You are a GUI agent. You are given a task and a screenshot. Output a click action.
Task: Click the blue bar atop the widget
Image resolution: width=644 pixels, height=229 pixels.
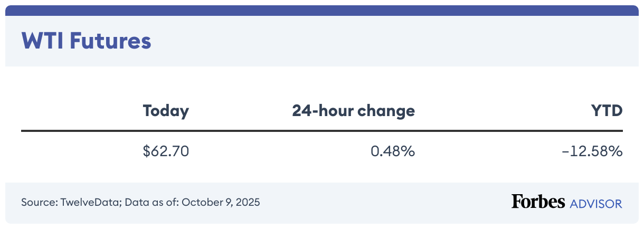click(322, 11)
